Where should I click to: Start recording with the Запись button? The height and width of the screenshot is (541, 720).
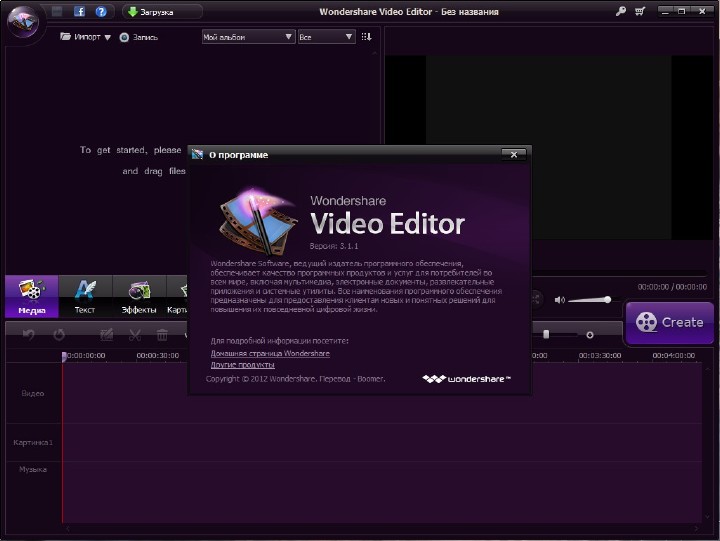pos(138,37)
